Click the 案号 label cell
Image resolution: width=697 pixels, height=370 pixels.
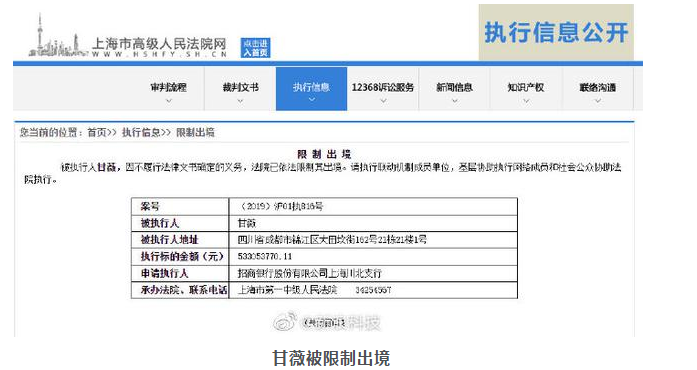tap(180, 206)
